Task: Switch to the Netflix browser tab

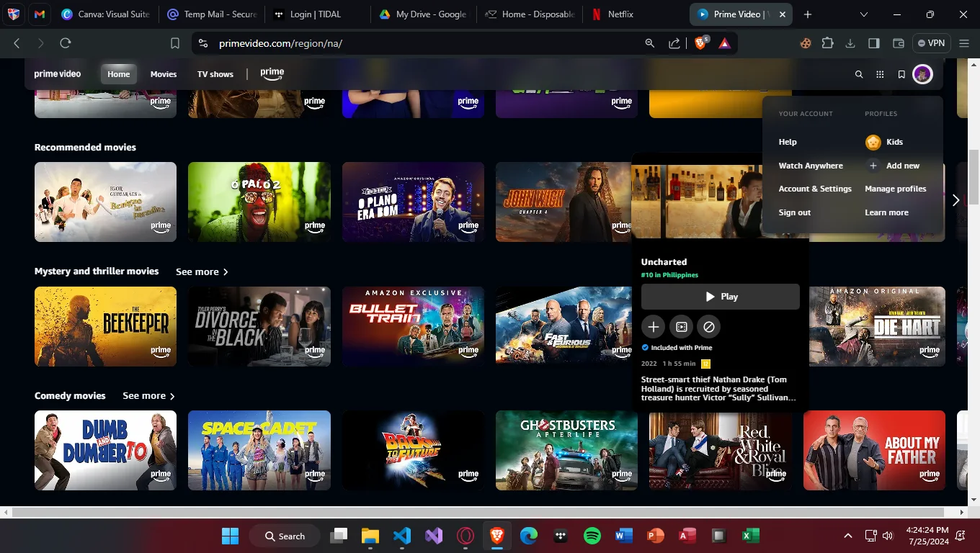Action: pos(634,14)
